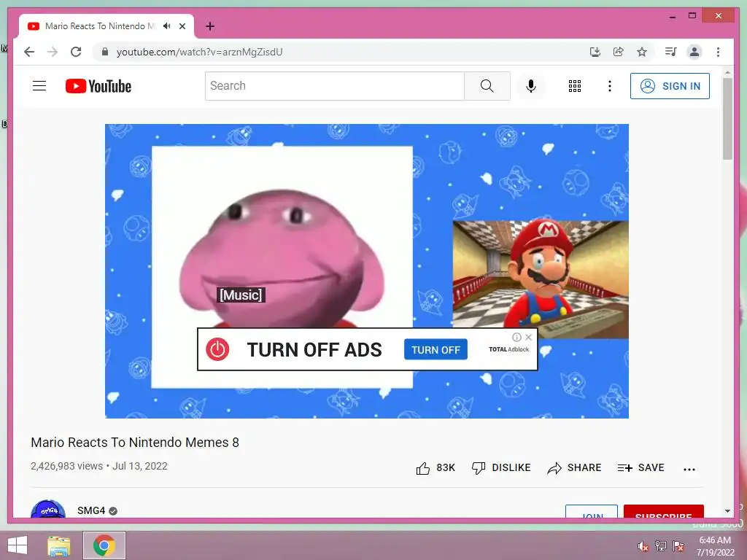
Task: Open the network tray icon
Action: pyautogui.click(x=661, y=546)
